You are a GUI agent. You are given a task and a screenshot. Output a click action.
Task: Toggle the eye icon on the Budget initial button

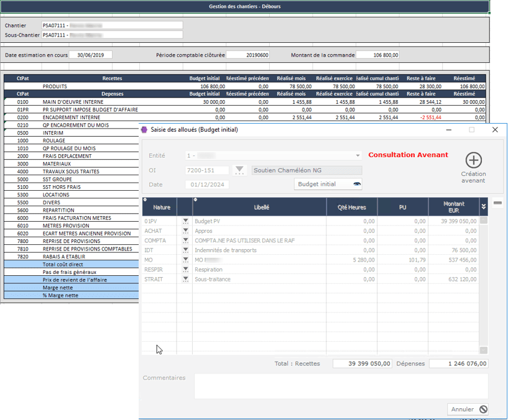[357, 184]
